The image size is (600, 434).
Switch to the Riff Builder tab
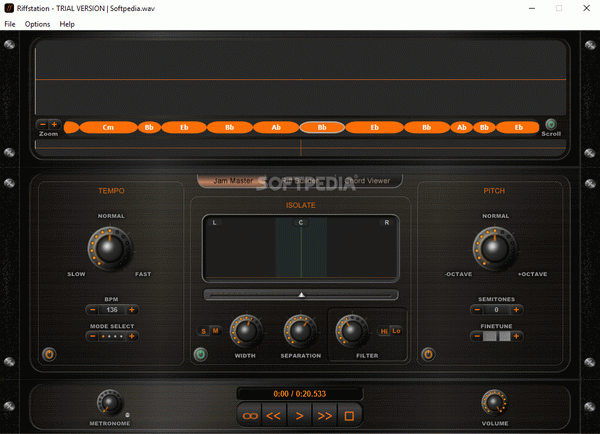pyautogui.click(x=300, y=181)
